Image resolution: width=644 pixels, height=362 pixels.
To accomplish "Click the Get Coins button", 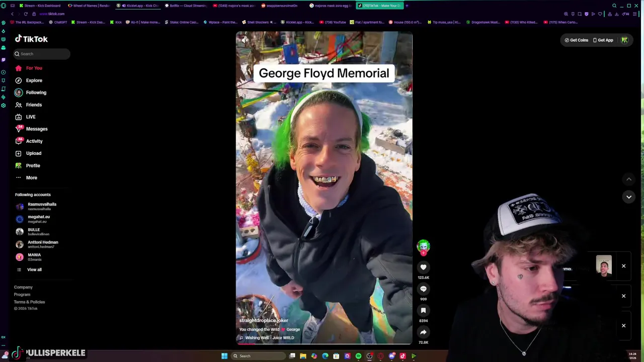I will click(x=576, y=40).
